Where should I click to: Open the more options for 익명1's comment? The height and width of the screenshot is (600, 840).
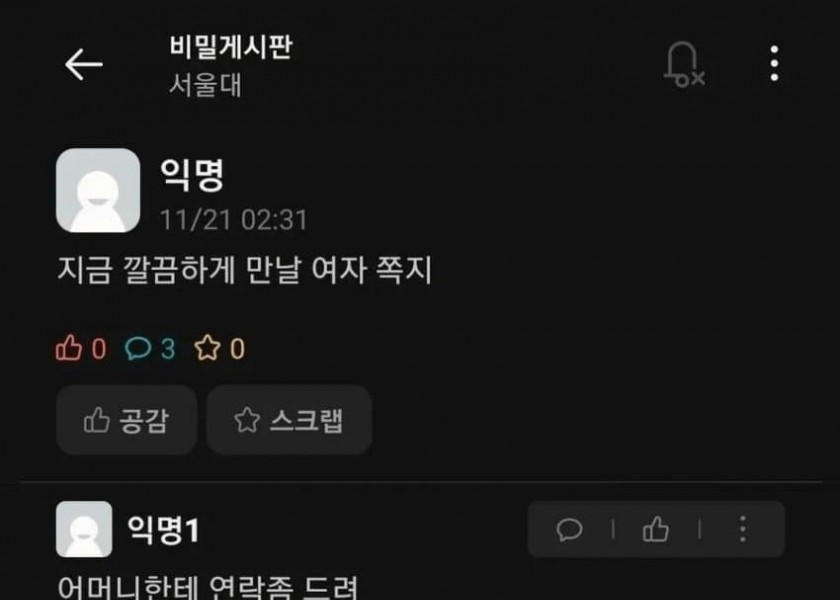pos(742,529)
